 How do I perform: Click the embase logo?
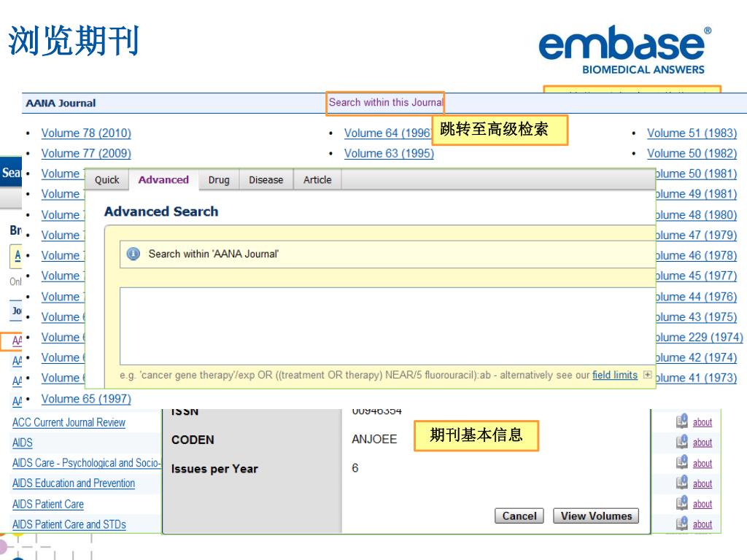[x=624, y=50]
